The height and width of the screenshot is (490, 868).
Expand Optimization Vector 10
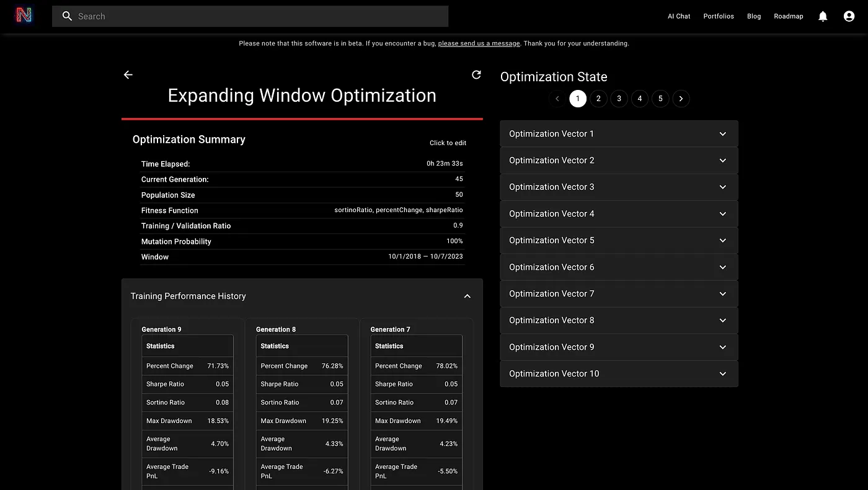pyautogui.click(x=619, y=373)
